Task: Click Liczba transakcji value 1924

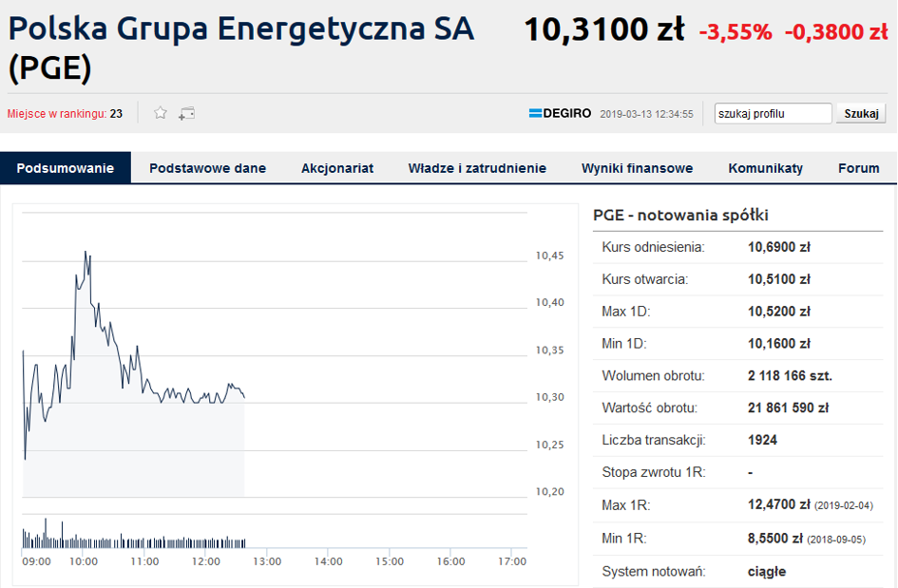Action: tap(762, 440)
